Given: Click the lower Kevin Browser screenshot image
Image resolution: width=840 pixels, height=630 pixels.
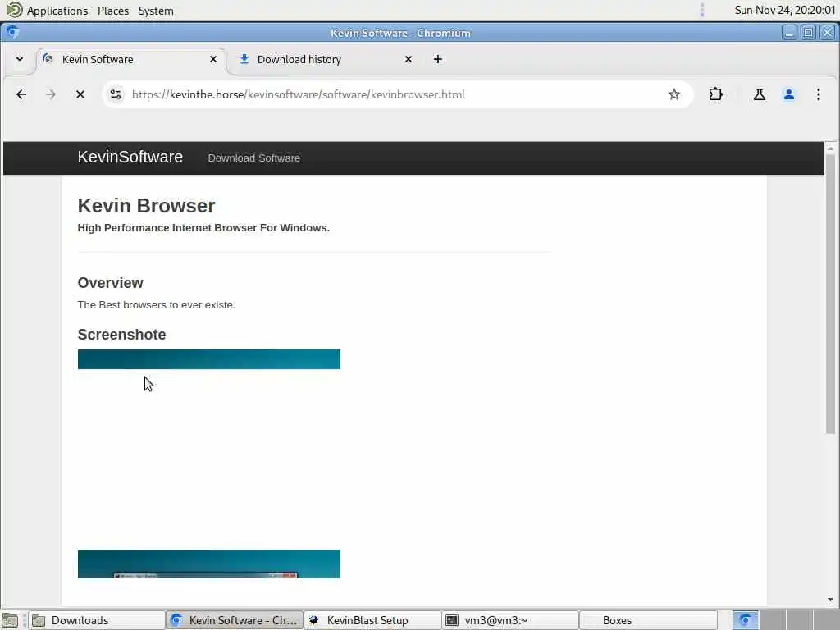Looking at the screenshot, I should tap(209, 564).
